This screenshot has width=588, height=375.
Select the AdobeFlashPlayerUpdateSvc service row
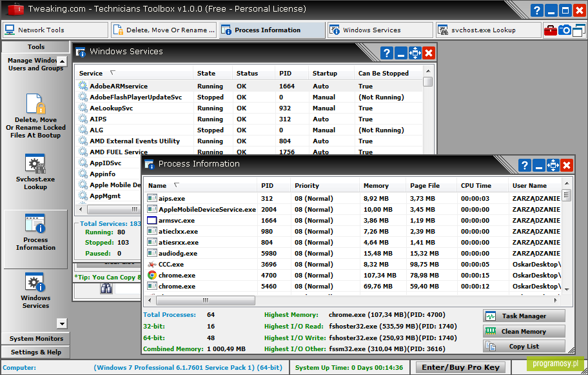tap(249, 97)
